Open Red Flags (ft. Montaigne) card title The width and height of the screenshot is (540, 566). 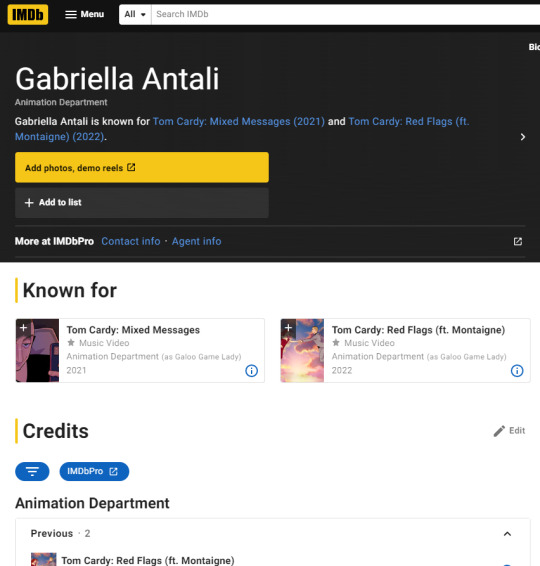(418, 330)
